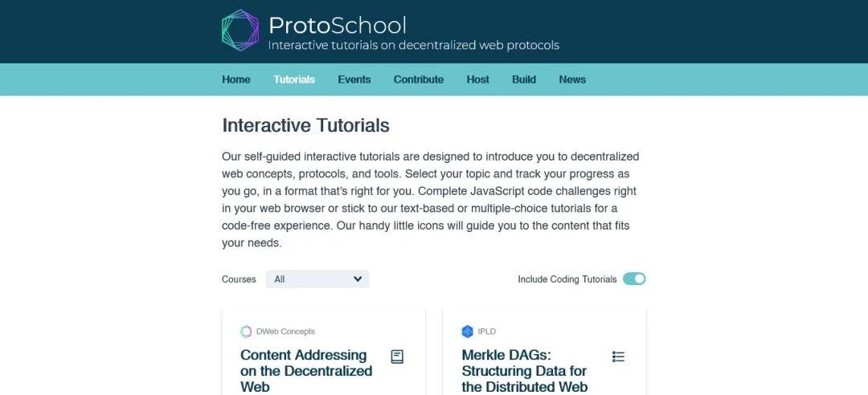The height and width of the screenshot is (395, 868).
Task: Click the Courses dropdown chevron arrow
Action: point(358,279)
